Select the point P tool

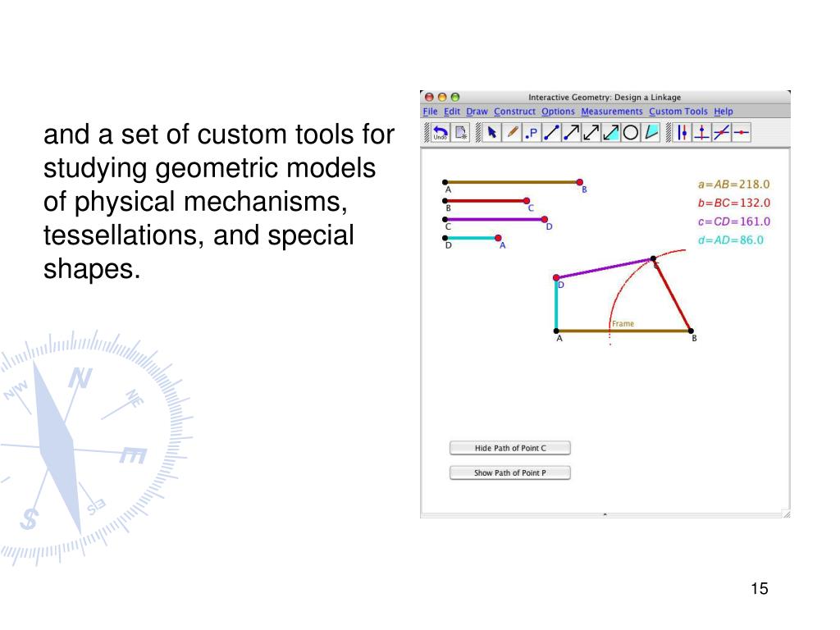click(x=532, y=132)
